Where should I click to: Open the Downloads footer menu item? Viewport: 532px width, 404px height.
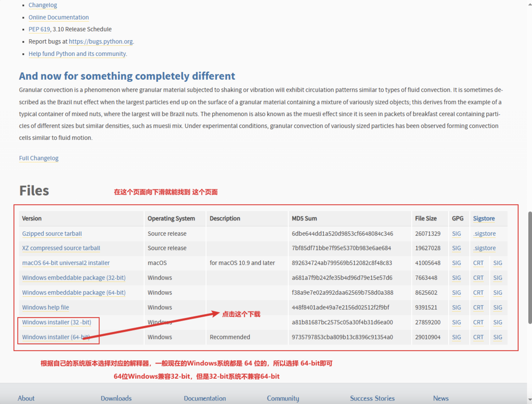tap(116, 398)
